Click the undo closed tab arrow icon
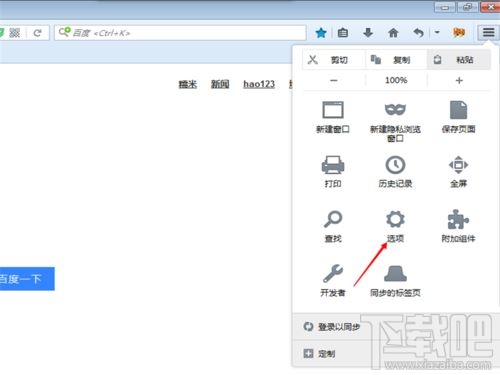500x375 pixels. pos(419,33)
